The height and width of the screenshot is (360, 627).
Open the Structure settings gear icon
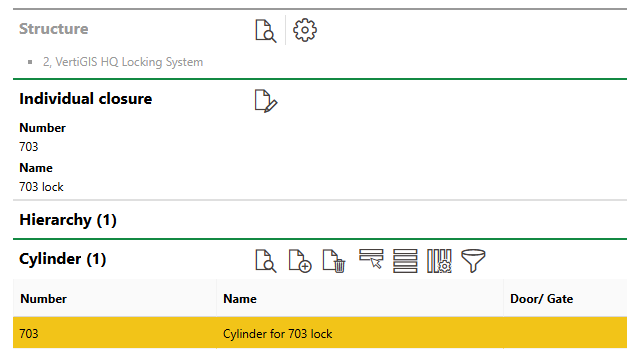coord(305,30)
